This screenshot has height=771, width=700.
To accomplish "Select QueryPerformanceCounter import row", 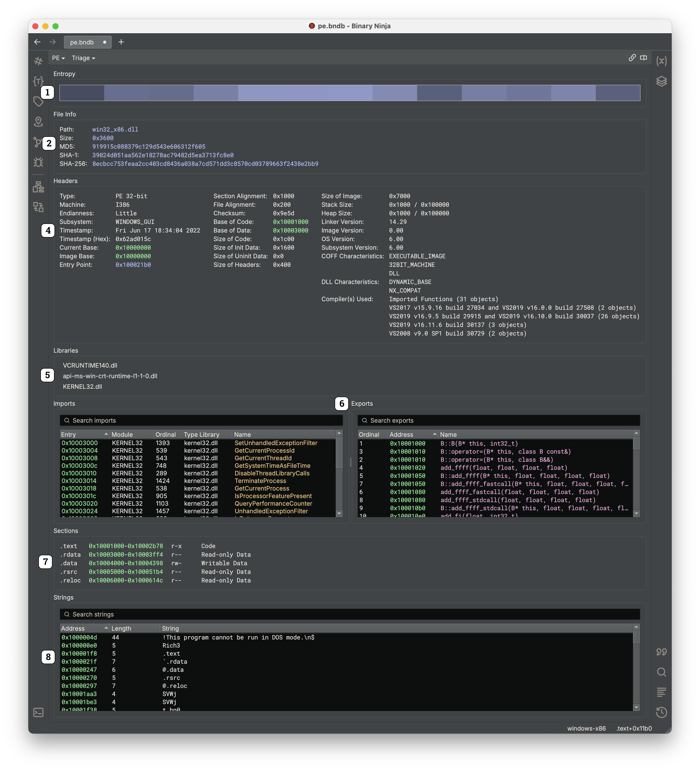I will point(198,503).
